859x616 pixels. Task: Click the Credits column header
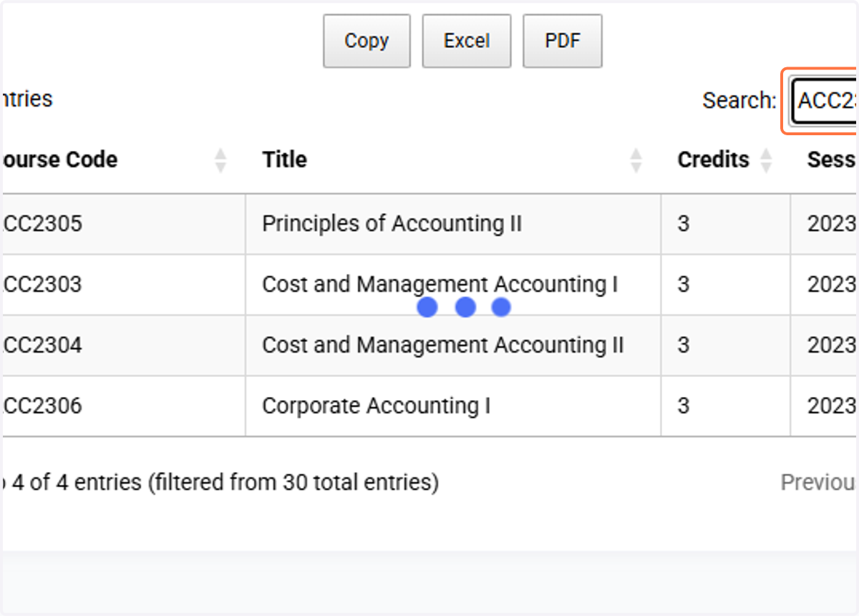point(726,160)
